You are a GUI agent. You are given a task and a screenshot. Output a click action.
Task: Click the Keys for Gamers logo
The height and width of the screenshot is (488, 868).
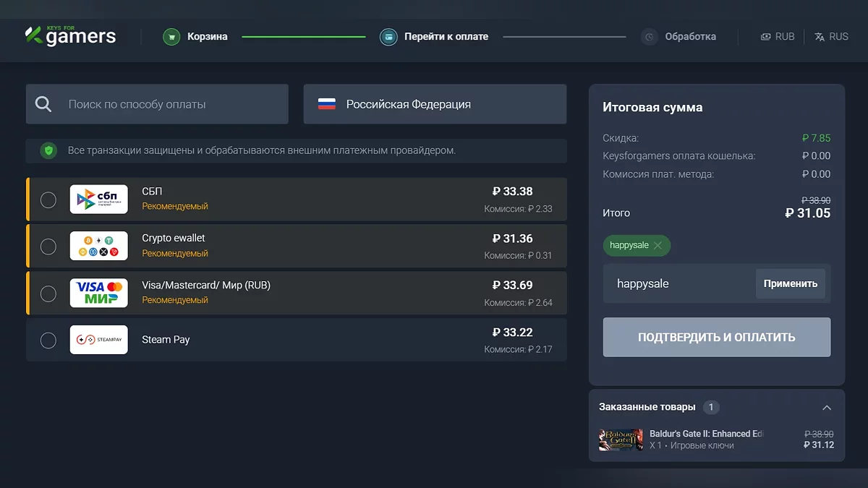click(70, 35)
